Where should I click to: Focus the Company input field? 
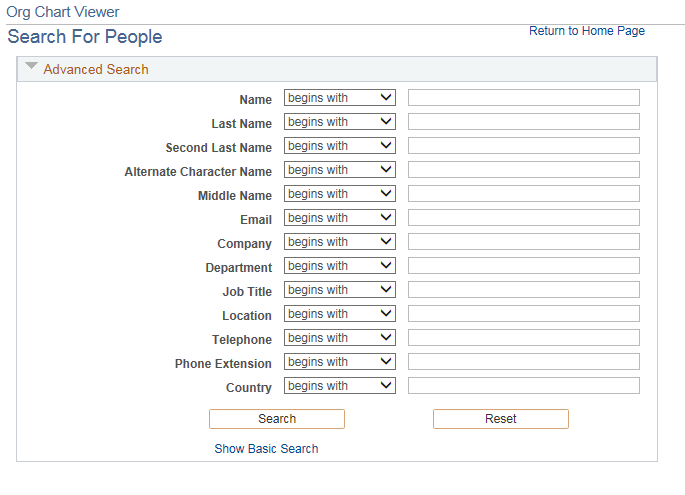tap(523, 242)
